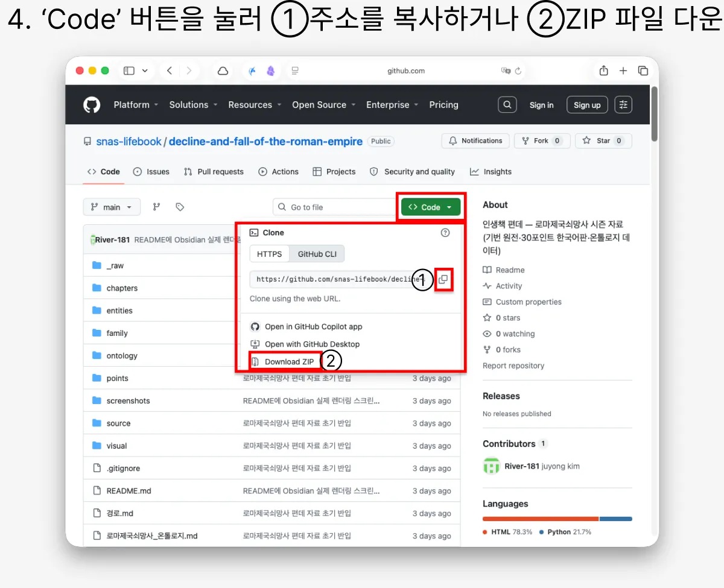Select the Code repository tab
Image resolution: width=724 pixels, height=588 pixels.
pos(104,172)
